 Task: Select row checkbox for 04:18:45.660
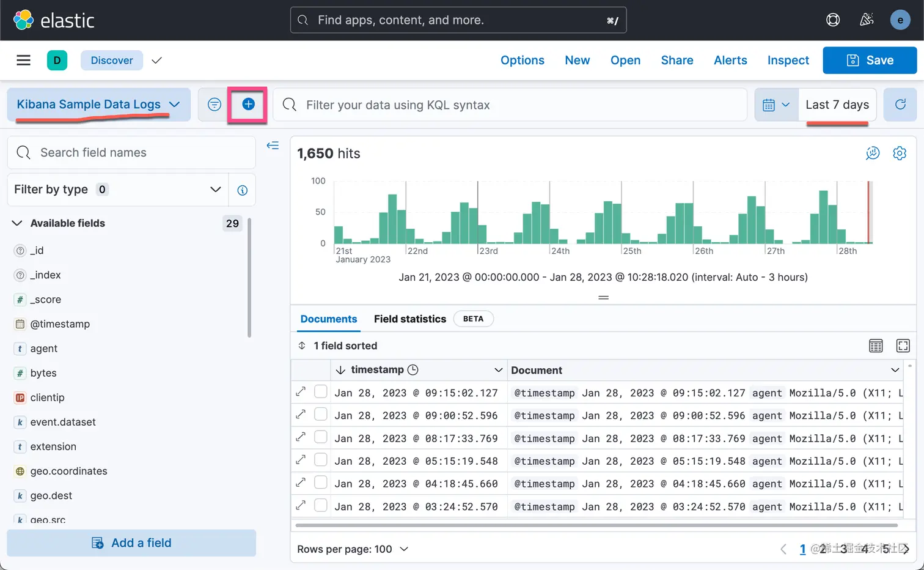(320, 482)
